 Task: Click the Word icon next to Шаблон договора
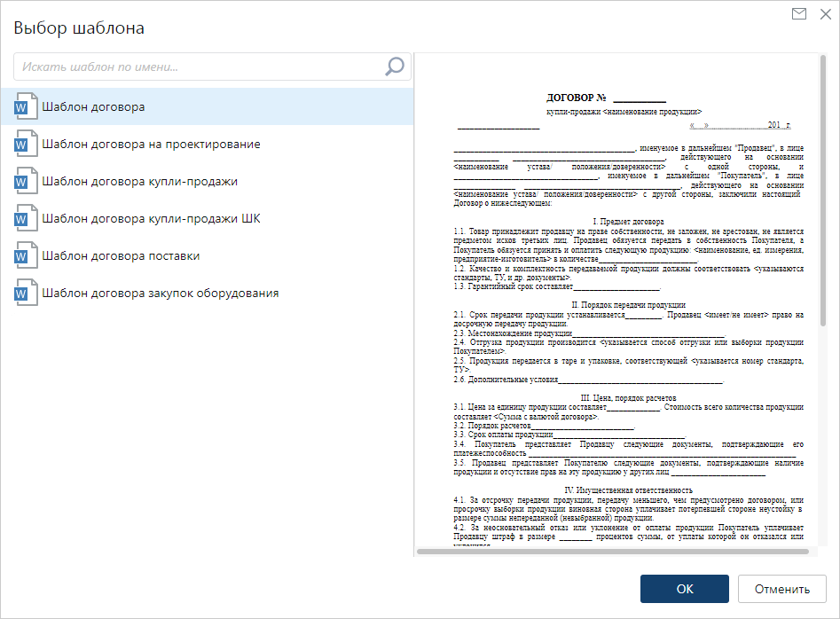click(x=27, y=106)
